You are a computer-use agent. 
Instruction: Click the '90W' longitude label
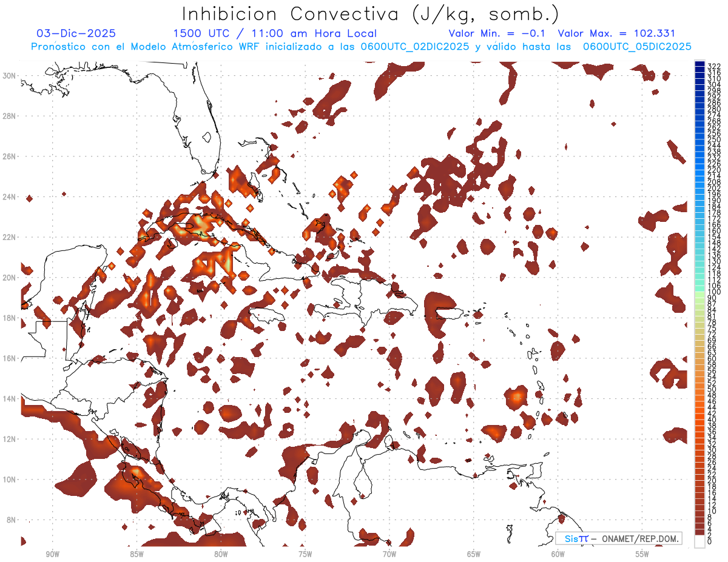pos(53,554)
